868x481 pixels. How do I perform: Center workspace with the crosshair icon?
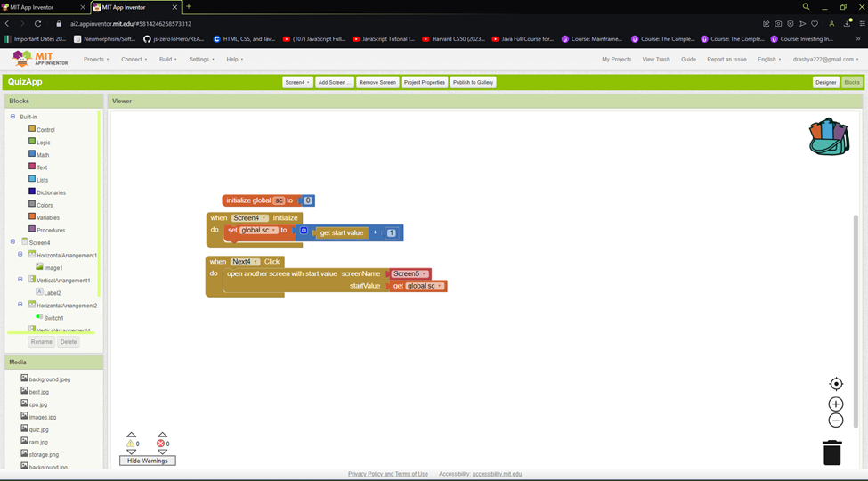click(x=836, y=384)
